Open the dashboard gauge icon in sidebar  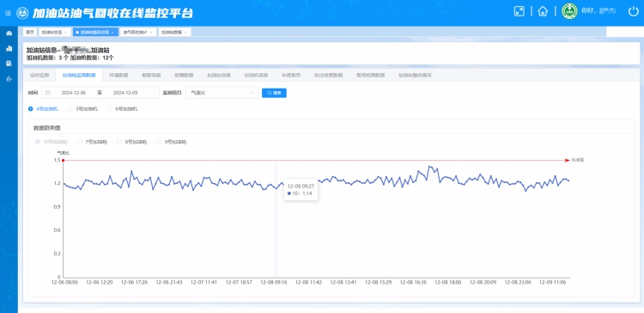[9, 34]
